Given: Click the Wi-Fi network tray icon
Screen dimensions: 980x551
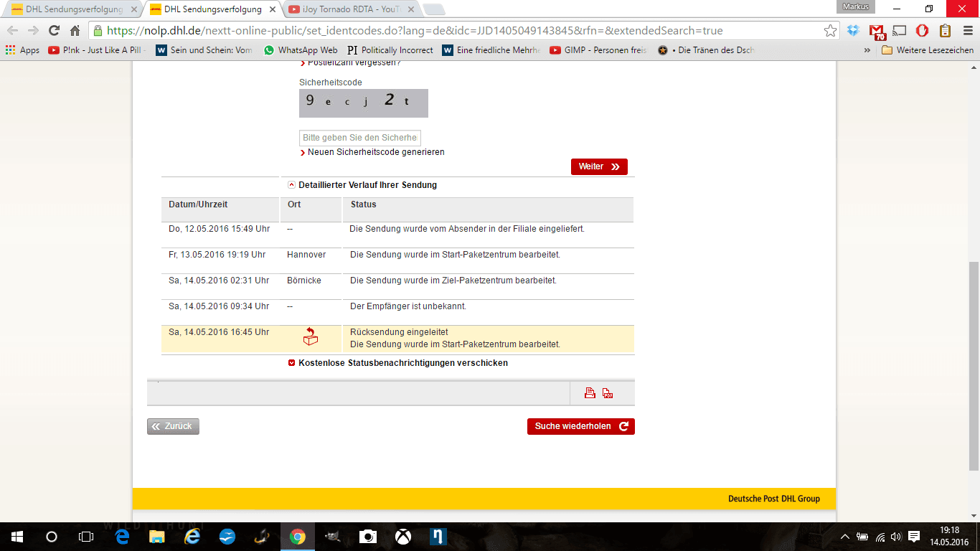Looking at the screenshot, I should 880,537.
